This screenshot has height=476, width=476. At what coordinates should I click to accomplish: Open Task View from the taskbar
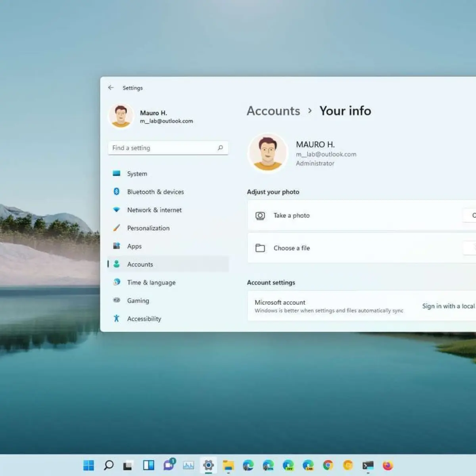[128, 465]
